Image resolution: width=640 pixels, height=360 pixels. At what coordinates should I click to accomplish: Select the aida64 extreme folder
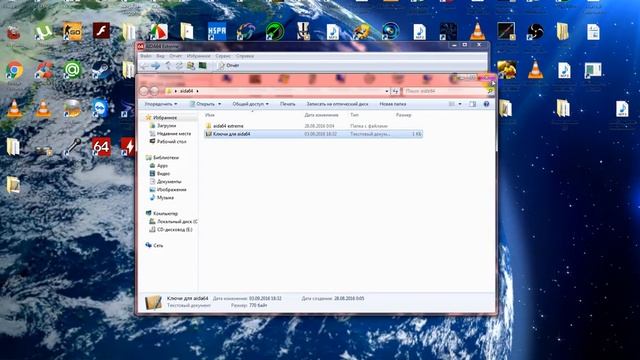[x=228, y=126]
